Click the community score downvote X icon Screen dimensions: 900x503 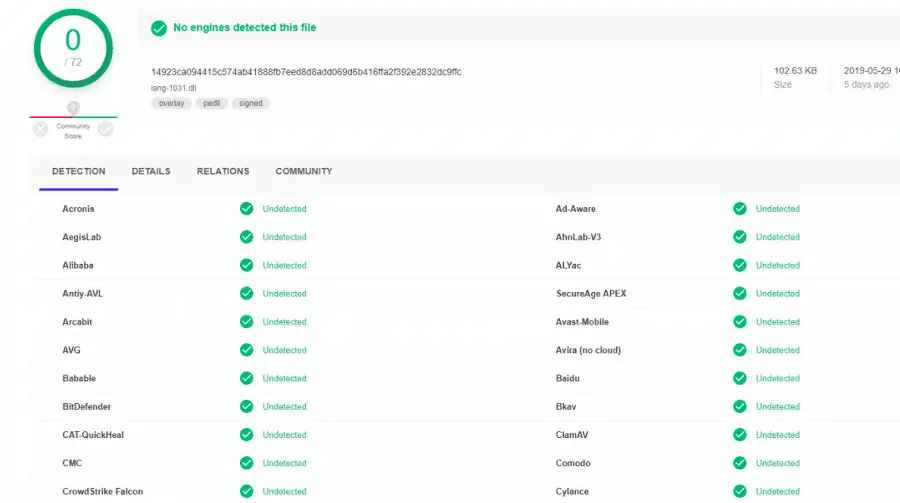(x=40, y=129)
